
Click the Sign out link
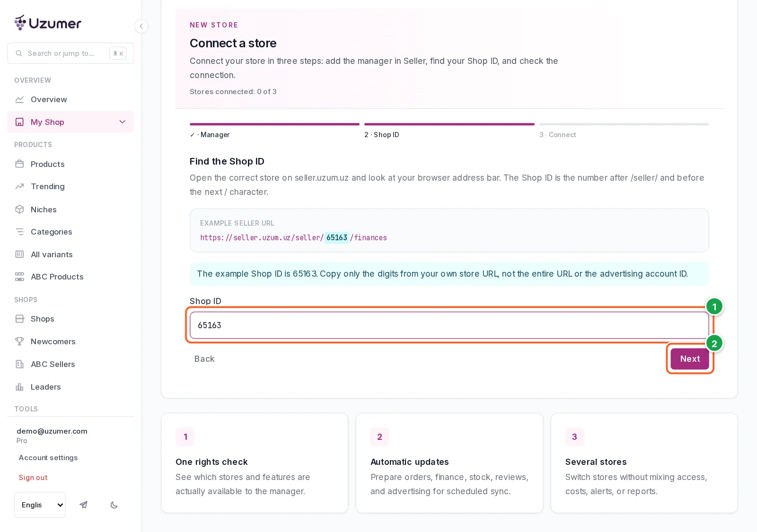click(33, 478)
